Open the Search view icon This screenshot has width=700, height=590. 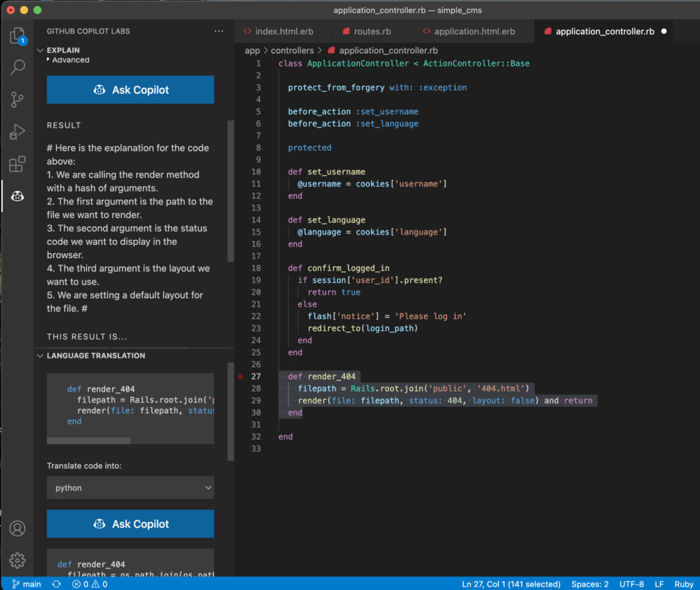(17, 68)
